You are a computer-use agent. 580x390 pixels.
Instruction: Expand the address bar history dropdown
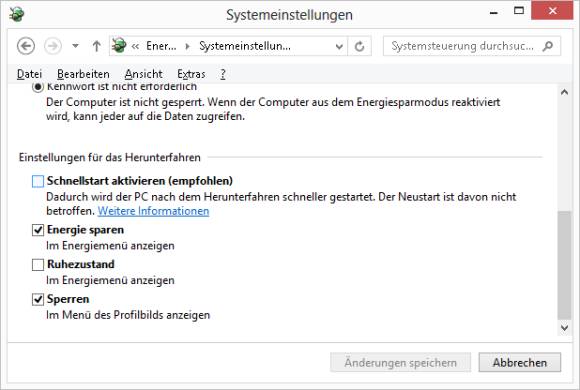(339, 47)
